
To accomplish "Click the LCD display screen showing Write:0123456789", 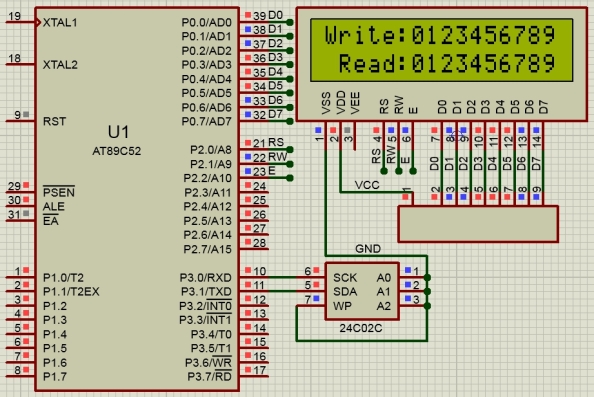I will (441, 50).
